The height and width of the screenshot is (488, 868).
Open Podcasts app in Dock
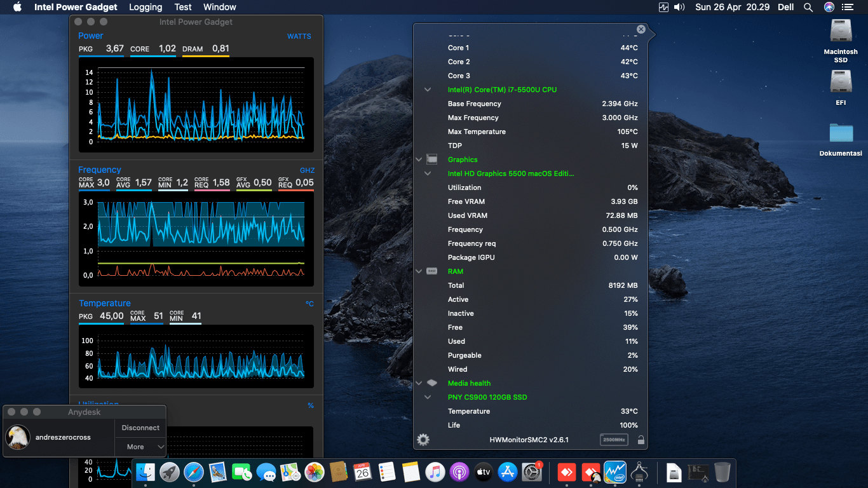459,471
